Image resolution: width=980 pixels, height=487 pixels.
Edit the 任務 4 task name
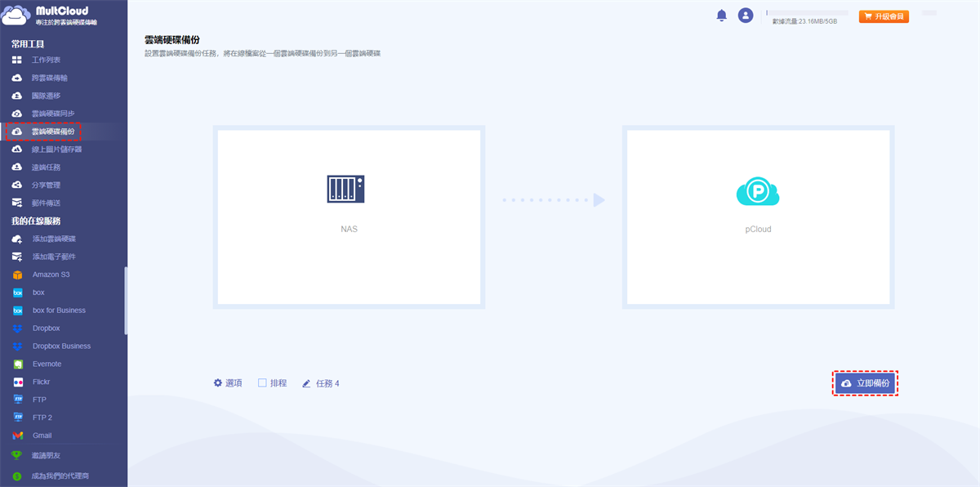(x=320, y=383)
